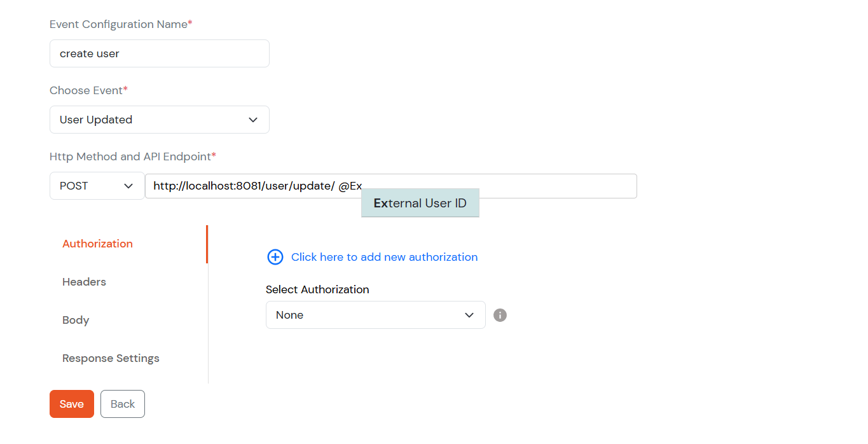Choose None in the authorization selector

click(375, 315)
